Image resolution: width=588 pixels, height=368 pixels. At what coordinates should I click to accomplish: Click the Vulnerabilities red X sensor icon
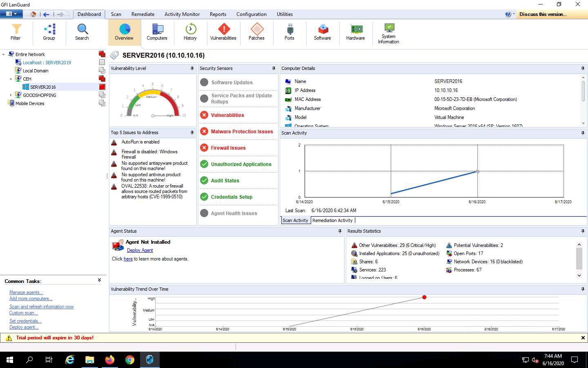204,115
